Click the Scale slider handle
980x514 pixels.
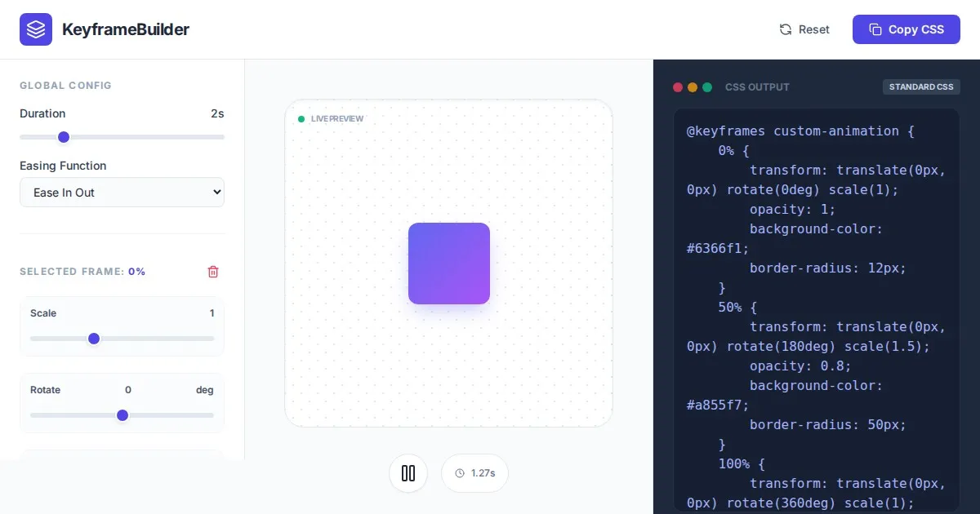(x=94, y=339)
